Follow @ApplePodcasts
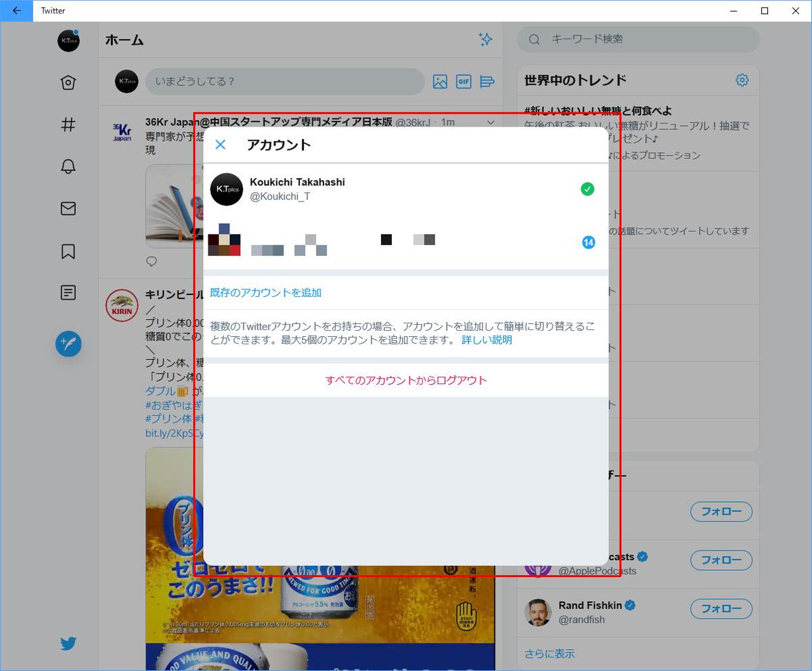Image resolution: width=812 pixels, height=671 pixels. (x=721, y=560)
